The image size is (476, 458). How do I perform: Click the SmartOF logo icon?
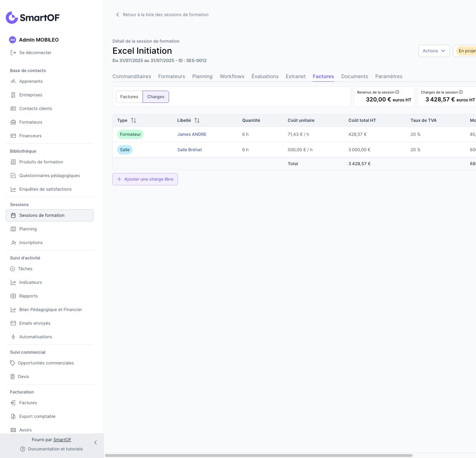12,18
